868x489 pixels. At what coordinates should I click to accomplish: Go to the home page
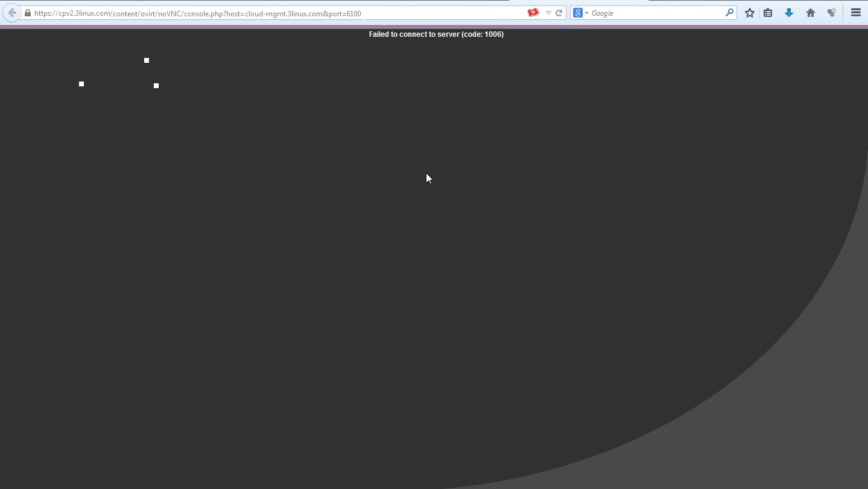(810, 13)
